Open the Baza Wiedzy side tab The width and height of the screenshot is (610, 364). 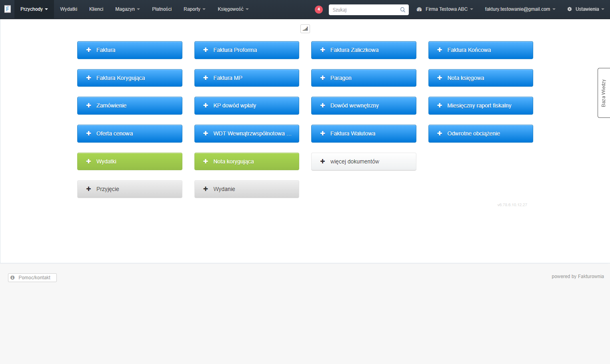(x=604, y=93)
